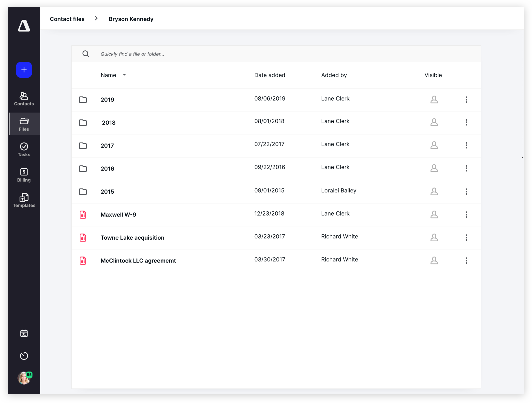Open the Billing section
Screen dimensions: 532x403
point(24,175)
